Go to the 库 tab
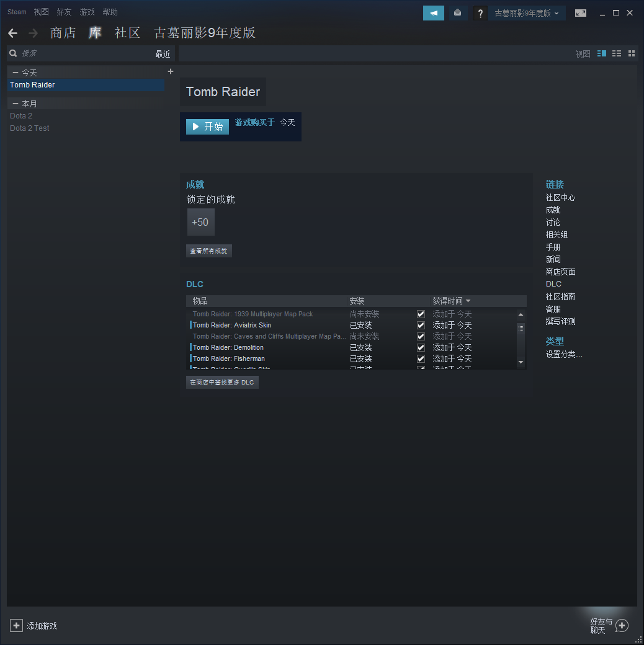The height and width of the screenshot is (645, 644). click(x=95, y=33)
